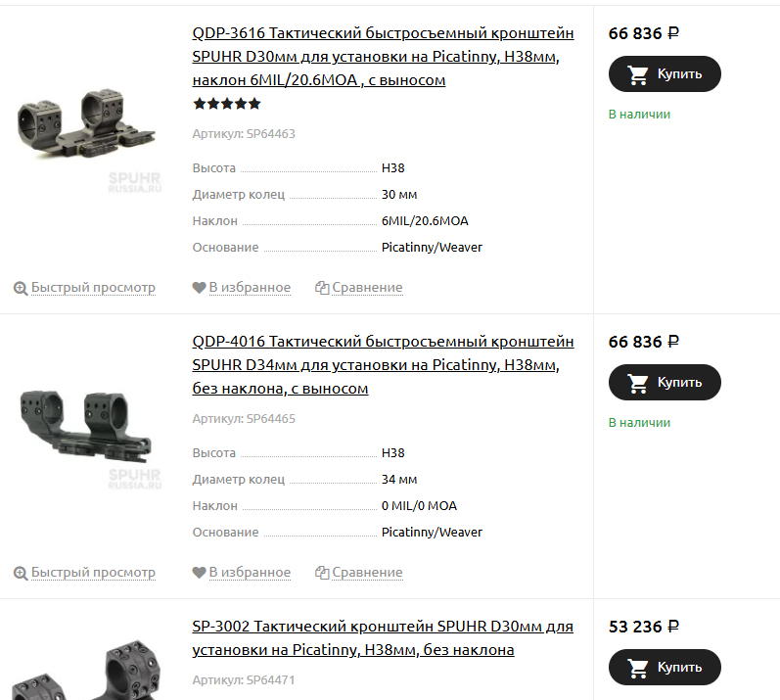Click price 53 236 ₽

click(x=644, y=627)
